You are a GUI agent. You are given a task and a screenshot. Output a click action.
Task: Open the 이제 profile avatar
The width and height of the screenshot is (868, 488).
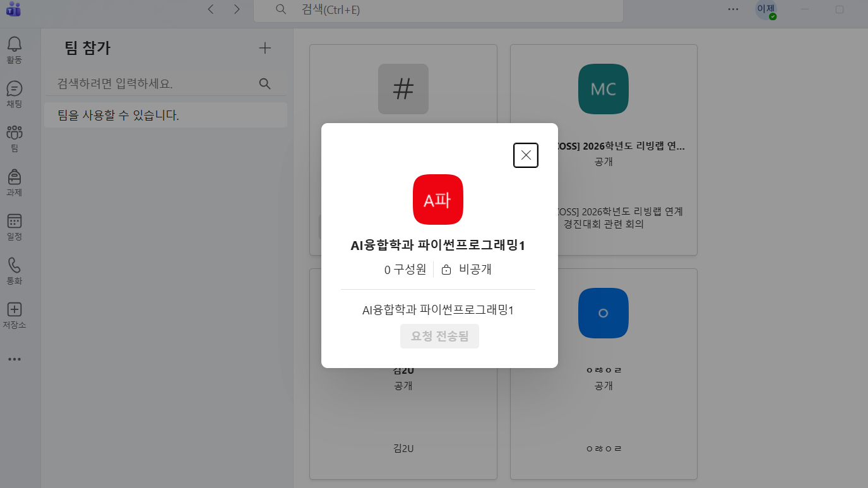click(766, 9)
